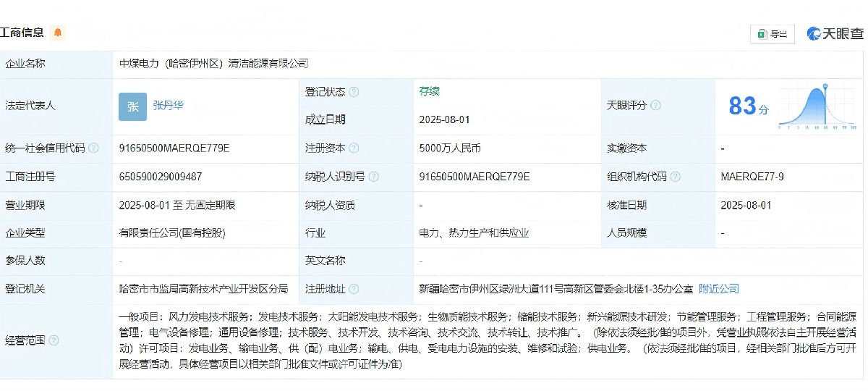Click the help icon next to 注册资本
The width and height of the screenshot is (868, 391).
tap(354, 148)
